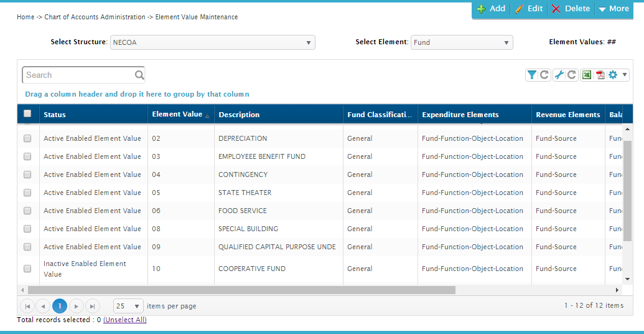Click the Add button
The image size is (644, 334).
click(491, 9)
